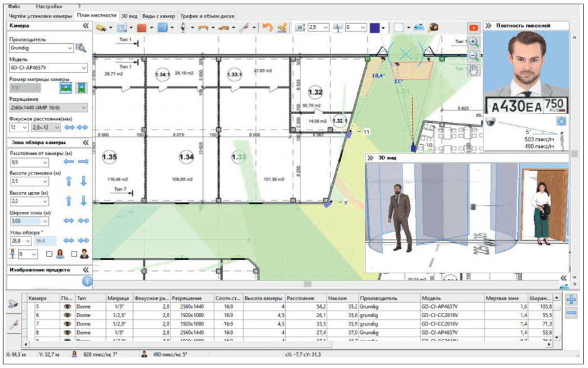This screenshot has height=368, width=588.
Task: Toggle visibility eye of camera 8
Action: point(67,332)
